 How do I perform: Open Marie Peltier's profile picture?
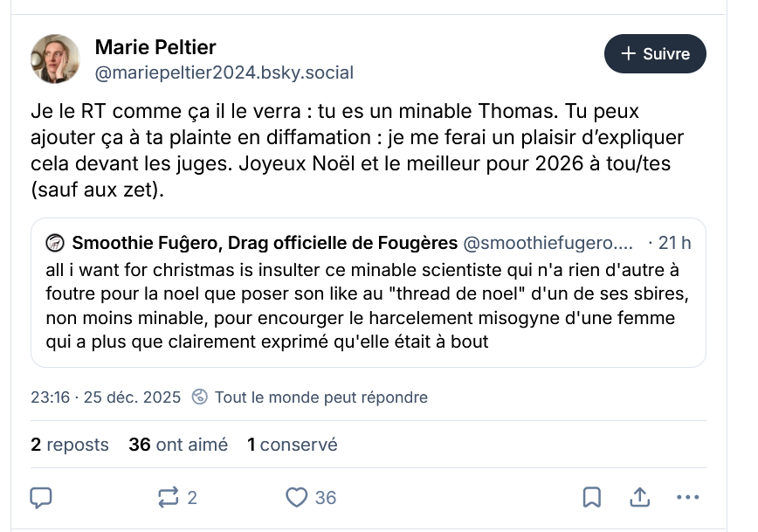(x=55, y=59)
